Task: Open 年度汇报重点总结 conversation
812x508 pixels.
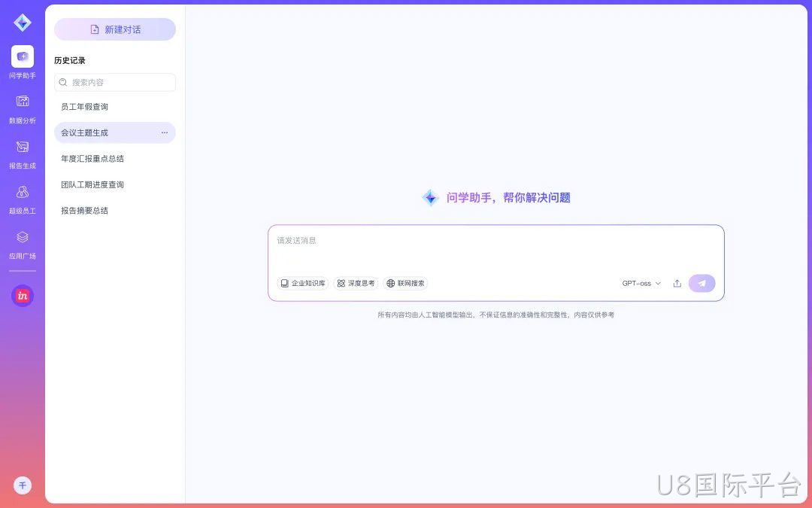Action: coord(115,159)
